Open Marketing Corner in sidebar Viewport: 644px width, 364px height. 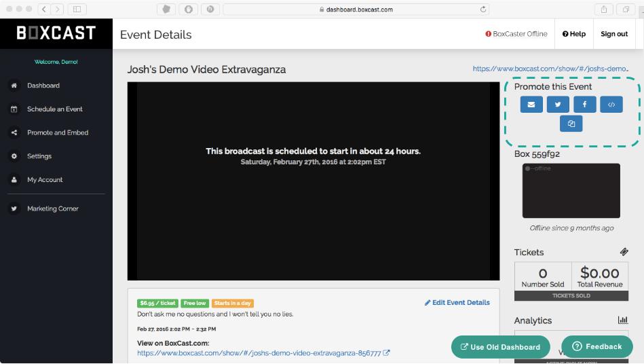[x=53, y=209]
